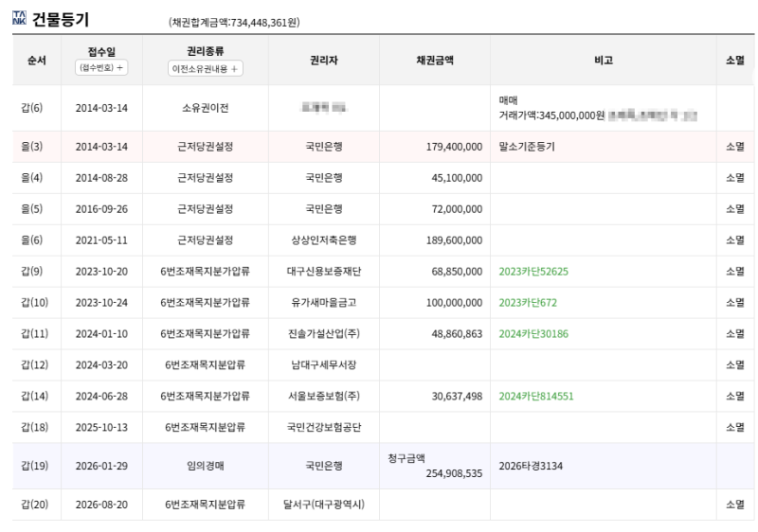Click the 채권합계금액:734,448,361원 summary text

(234, 23)
